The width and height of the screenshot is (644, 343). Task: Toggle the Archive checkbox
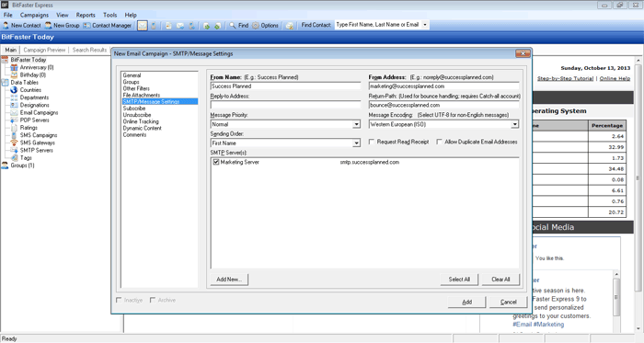(x=153, y=301)
